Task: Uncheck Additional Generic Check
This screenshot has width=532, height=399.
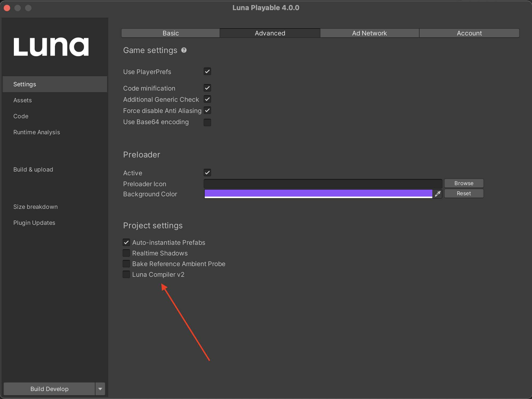Action: point(207,99)
